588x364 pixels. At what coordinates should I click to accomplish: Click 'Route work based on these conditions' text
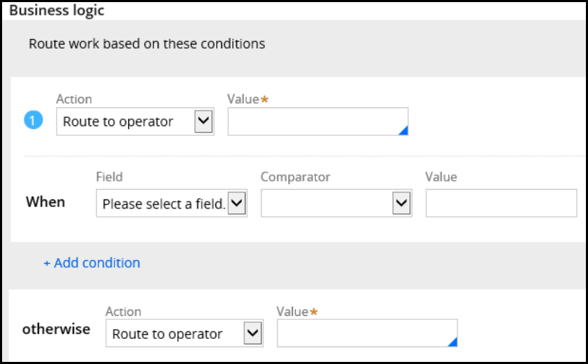tap(146, 43)
